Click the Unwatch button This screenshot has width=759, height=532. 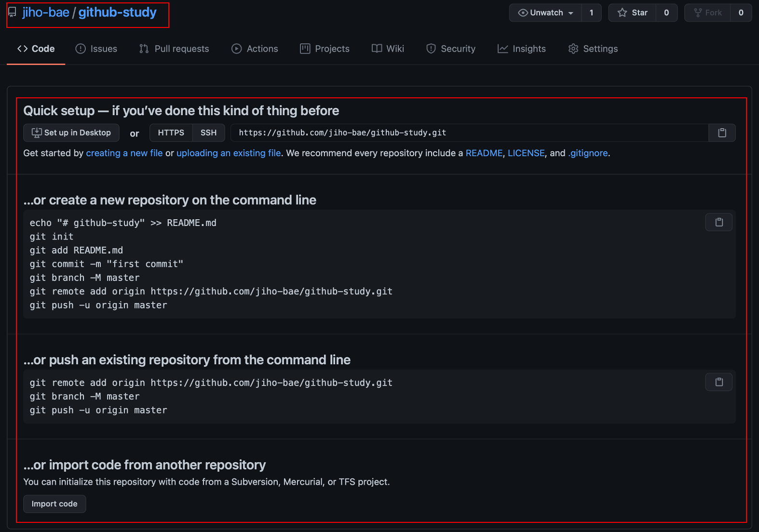coord(545,13)
